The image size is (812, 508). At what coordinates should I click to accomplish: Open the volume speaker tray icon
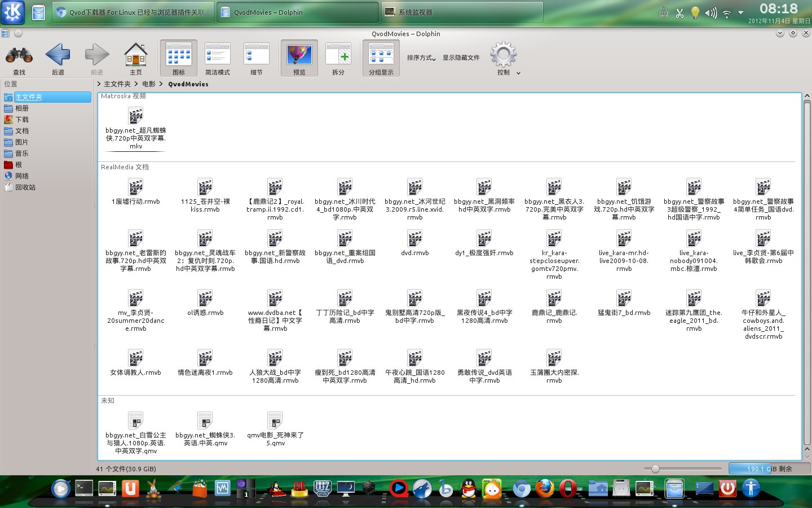point(711,12)
